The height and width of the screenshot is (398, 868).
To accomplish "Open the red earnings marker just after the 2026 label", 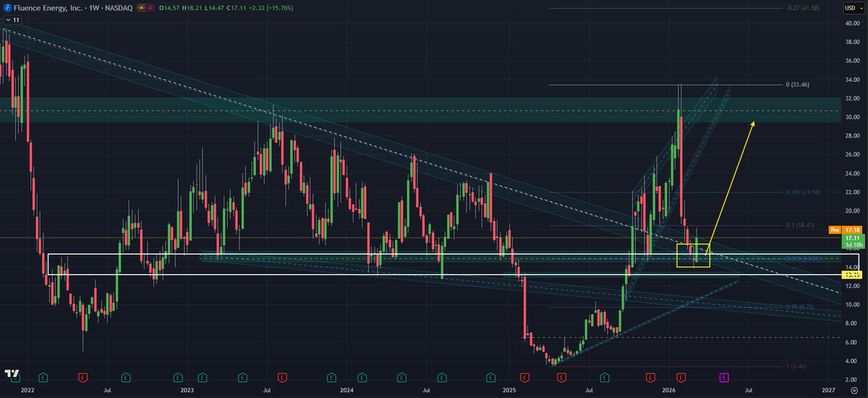I will [681, 378].
